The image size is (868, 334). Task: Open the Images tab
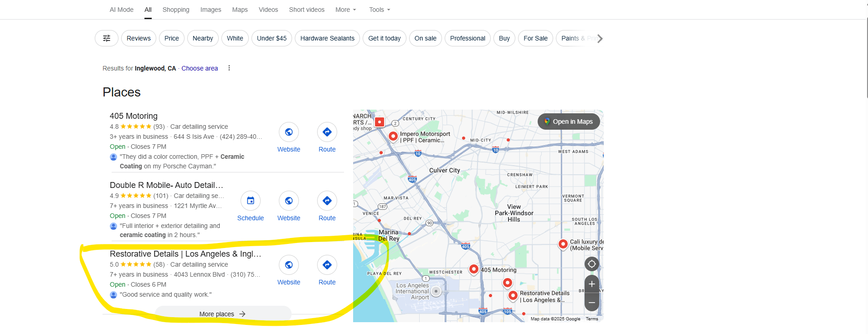click(211, 10)
